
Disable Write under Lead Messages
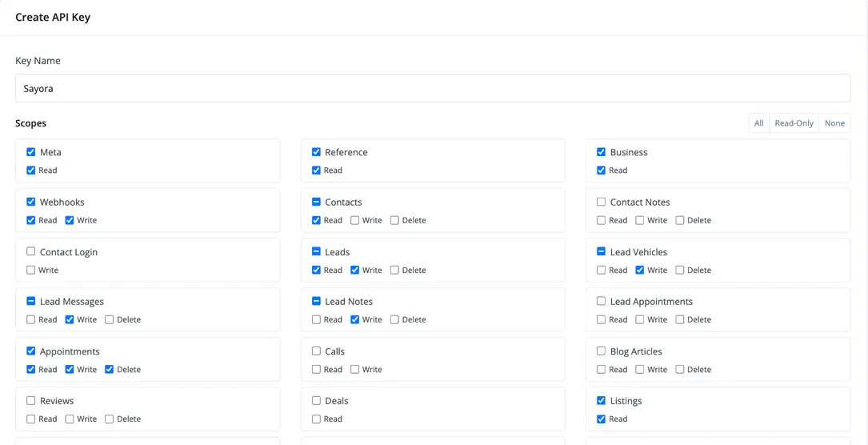coord(69,319)
